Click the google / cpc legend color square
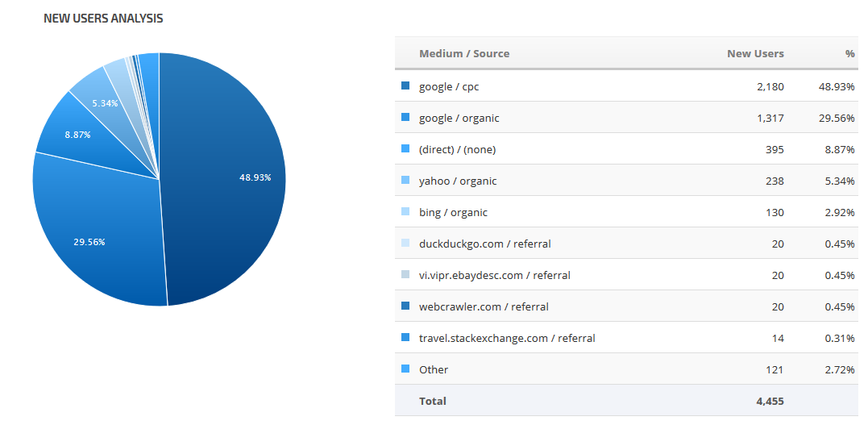Viewport: 868px width, 425px height. point(405,86)
